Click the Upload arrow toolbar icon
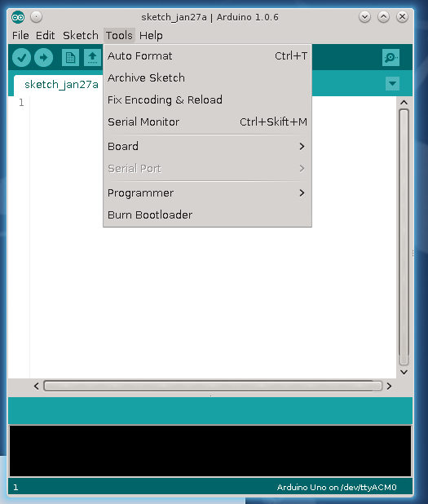The height and width of the screenshot is (504, 428). [44, 58]
